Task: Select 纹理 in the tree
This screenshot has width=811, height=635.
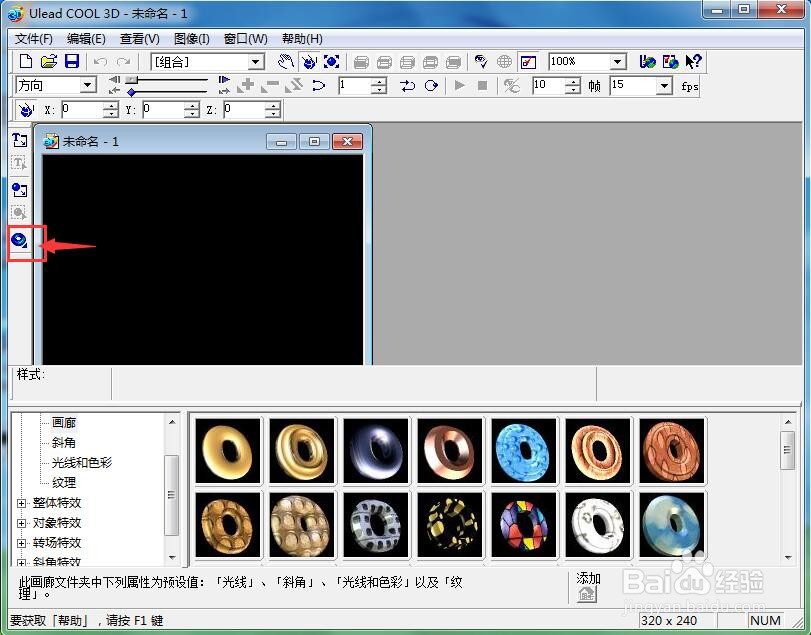Action: click(64, 482)
